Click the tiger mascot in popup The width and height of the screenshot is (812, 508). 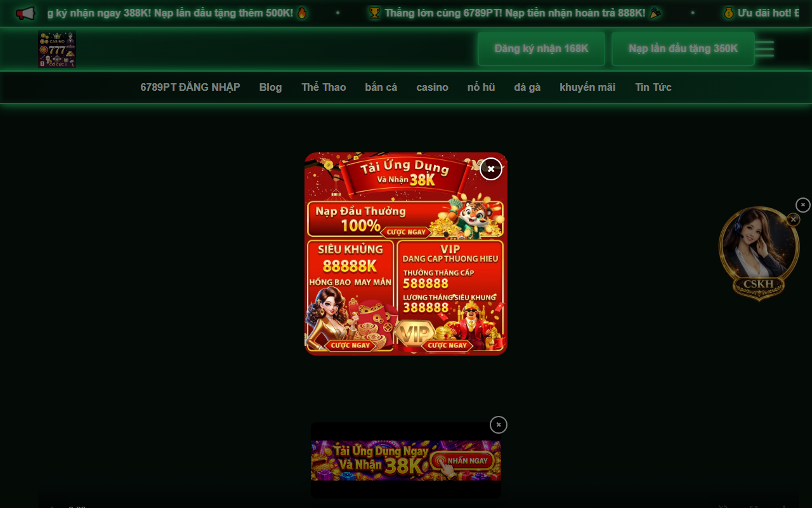point(471,216)
